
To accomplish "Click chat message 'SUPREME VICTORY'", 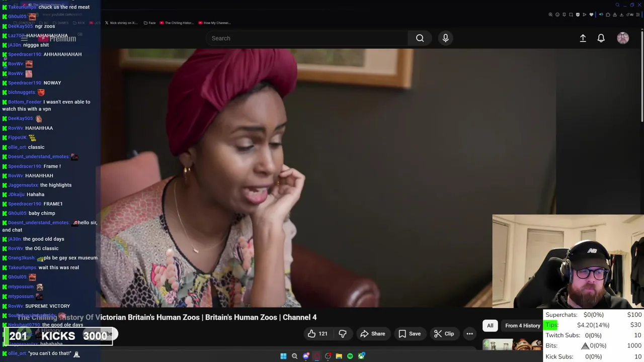I will click(47, 306).
